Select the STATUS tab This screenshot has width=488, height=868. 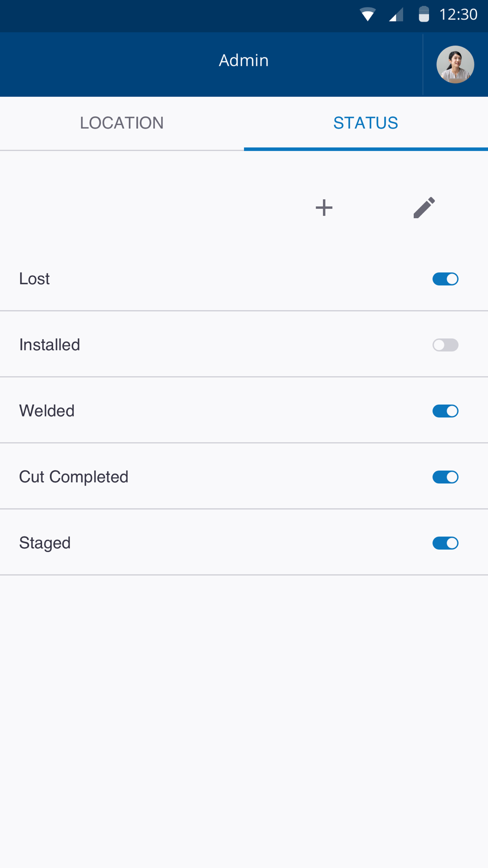(366, 123)
